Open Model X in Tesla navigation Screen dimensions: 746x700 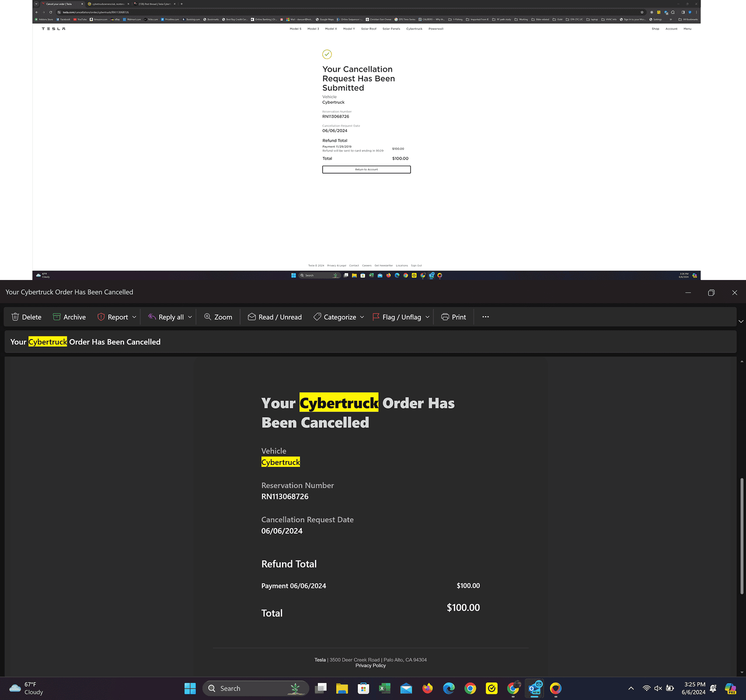(x=331, y=29)
